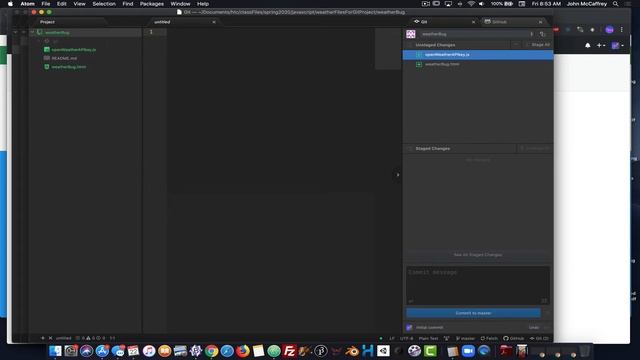Screen dimensions: 640x360
Task: Open openWeatherAPIkey.js in the project tree
Action: [x=73, y=50]
